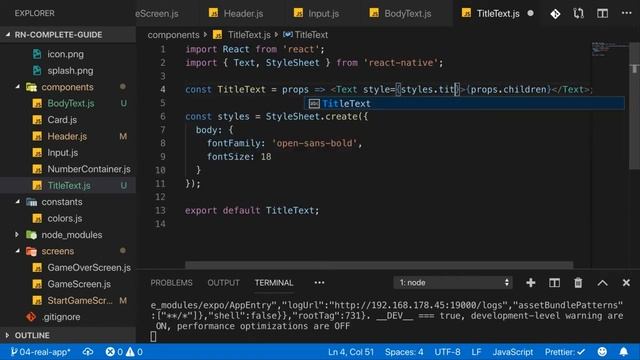640x360 pixels.
Task: Click the code minimap preview
Action: click(610, 48)
